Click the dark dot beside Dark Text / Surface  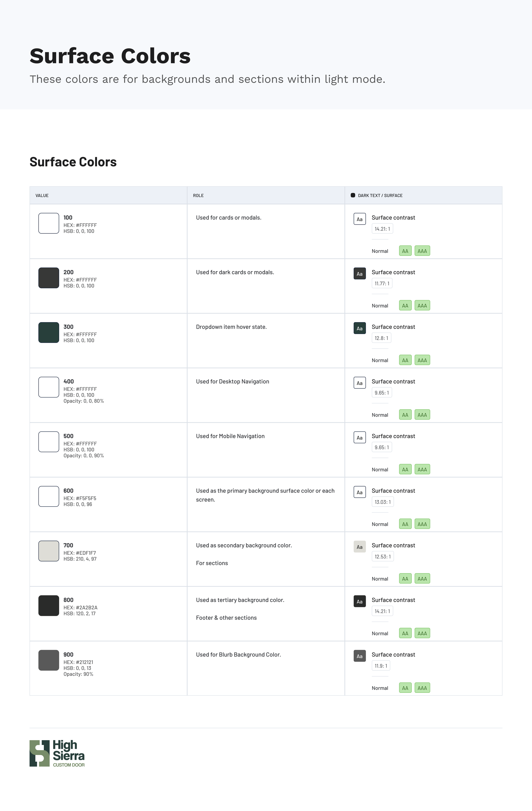tap(353, 195)
